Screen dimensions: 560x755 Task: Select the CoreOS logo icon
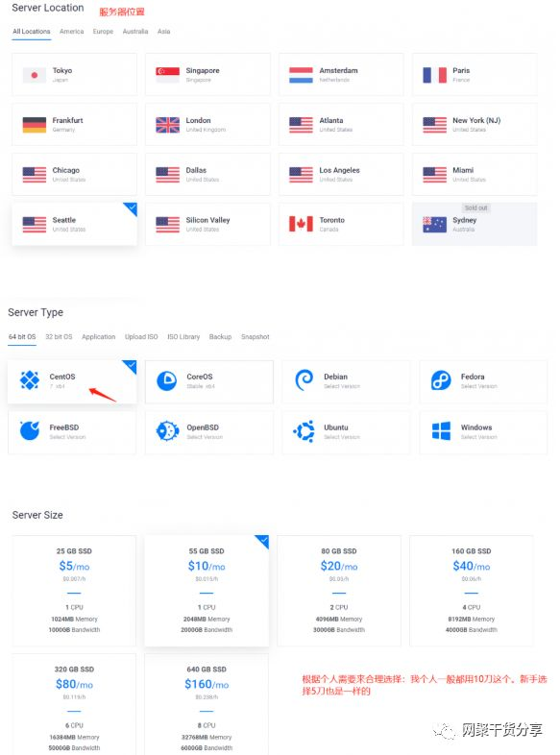[166, 380]
